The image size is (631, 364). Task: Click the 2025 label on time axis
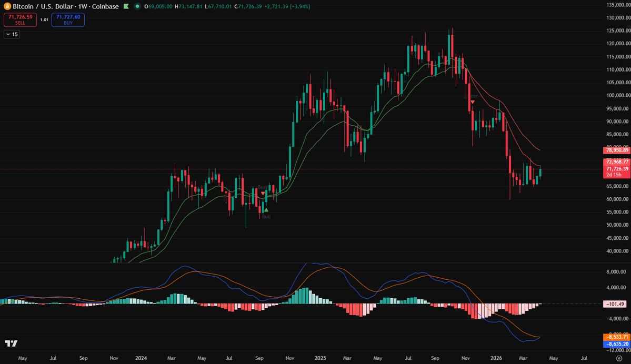[x=320, y=358]
